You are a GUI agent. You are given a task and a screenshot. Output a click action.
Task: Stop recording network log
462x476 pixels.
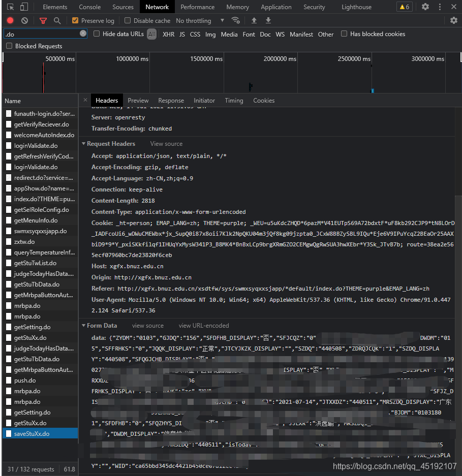(10, 20)
